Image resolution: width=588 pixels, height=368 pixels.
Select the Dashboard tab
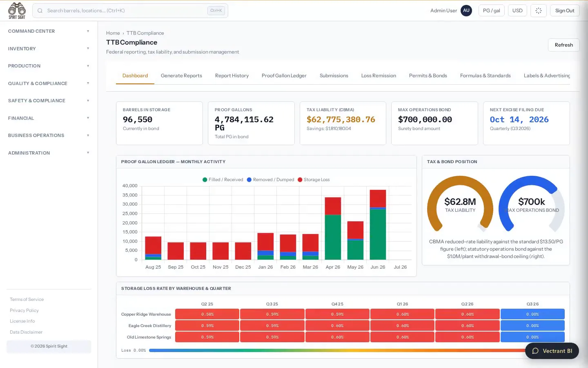click(135, 76)
